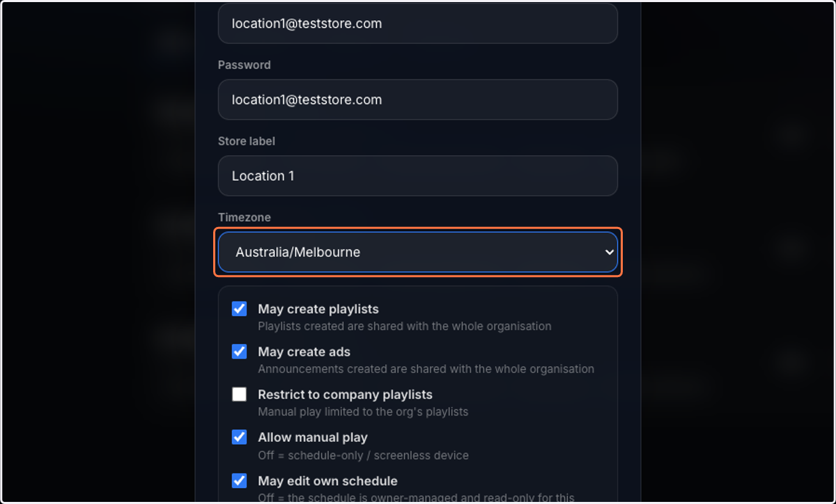Uncheck the May create ads checkbox

click(x=239, y=352)
